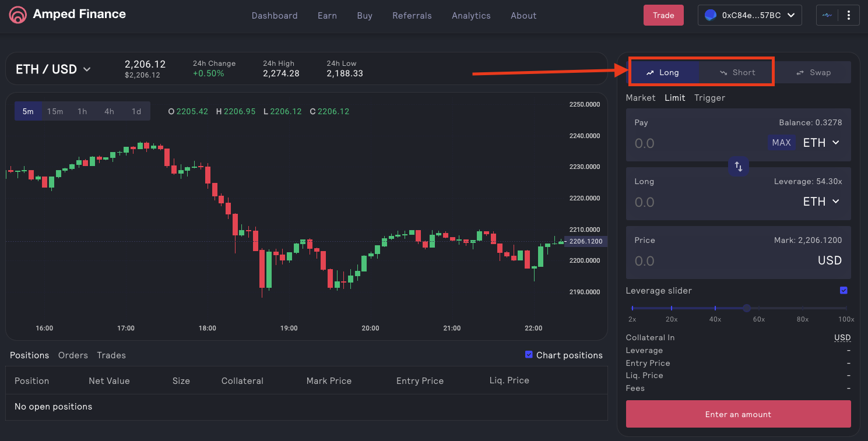Select the 1d chart interval
Viewport: 868px width, 441px height.
click(136, 111)
